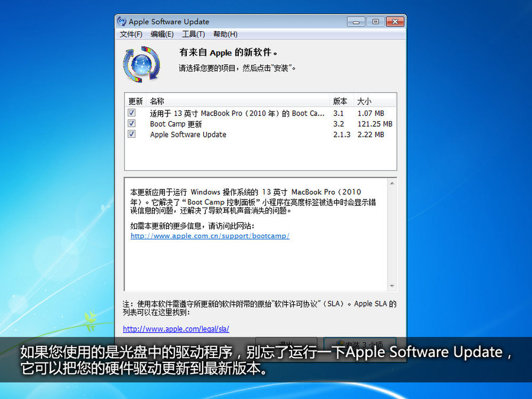Open the apple.com.cn/support/bootcamp link
Viewport: 532px width, 399px height.
click(x=210, y=236)
